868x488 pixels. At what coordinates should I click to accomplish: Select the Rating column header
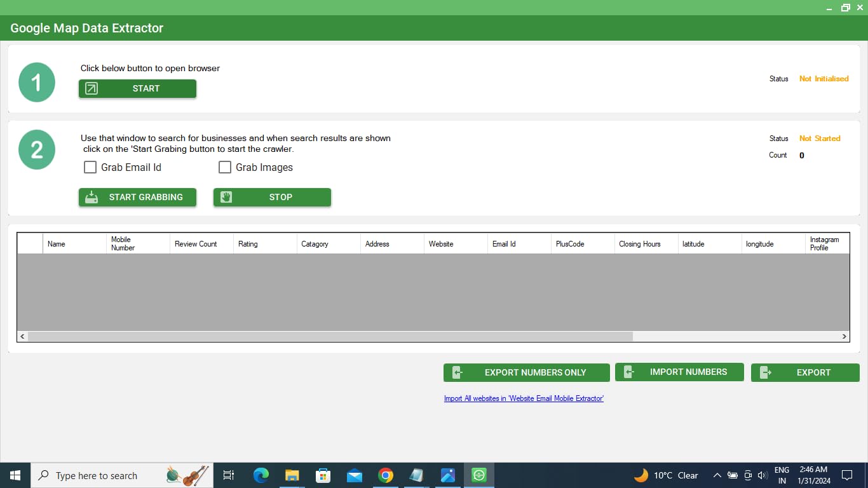click(x=265, y=244)
